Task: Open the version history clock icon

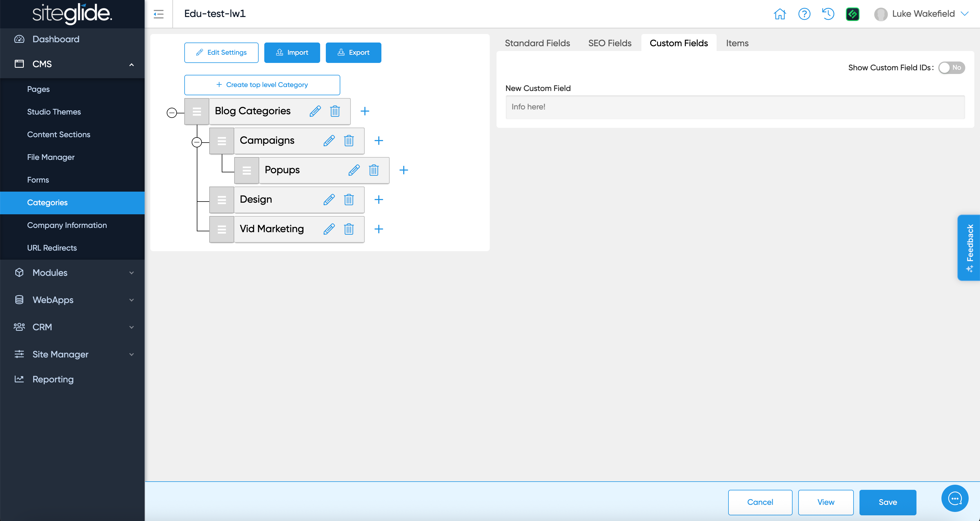Action: pyautogui.click(x=828, y=14)
